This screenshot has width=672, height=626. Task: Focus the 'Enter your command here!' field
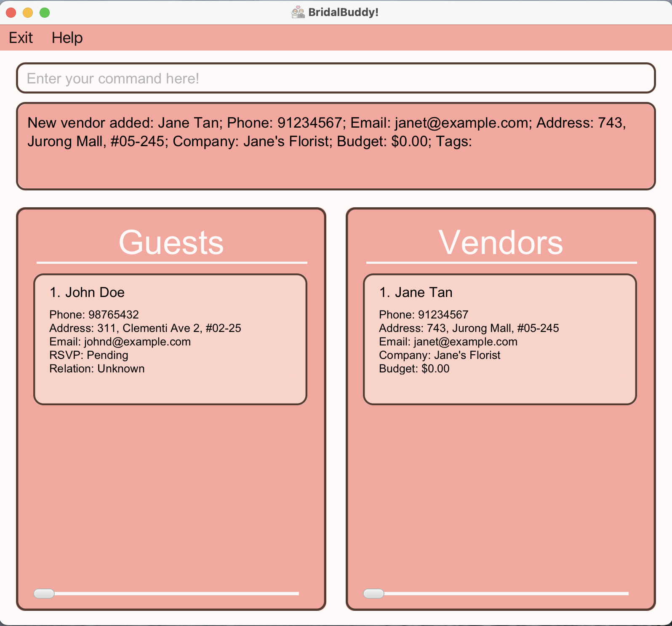336,78
